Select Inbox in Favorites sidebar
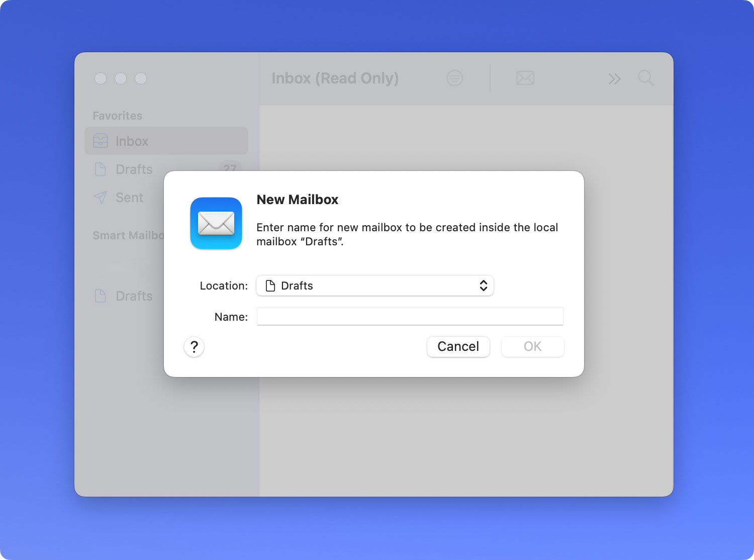 [166, 141]
